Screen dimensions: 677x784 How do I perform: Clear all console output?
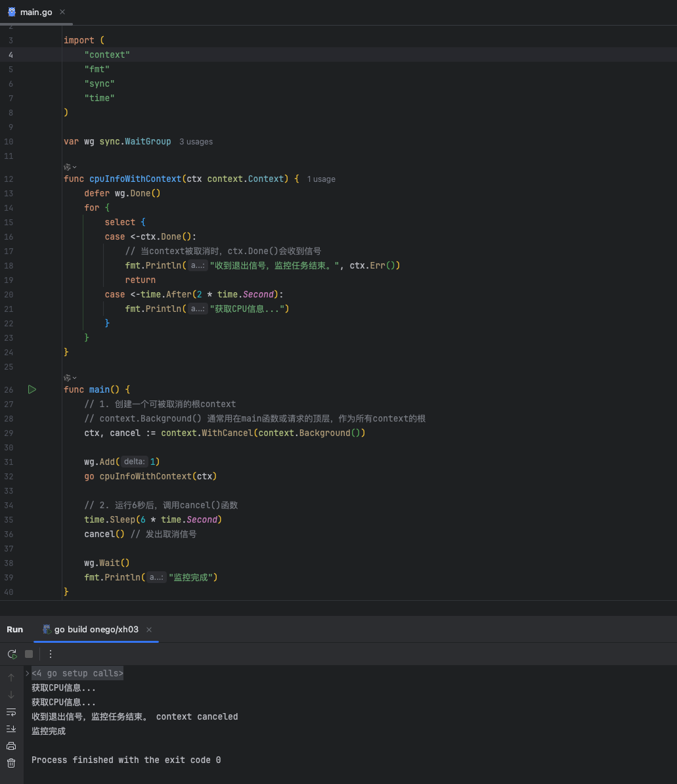click(x=11, y=763)
